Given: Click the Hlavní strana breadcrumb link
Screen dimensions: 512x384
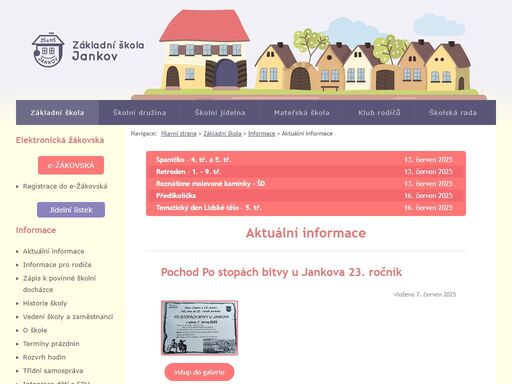Looking at the screenshot, I should point(179,134).
